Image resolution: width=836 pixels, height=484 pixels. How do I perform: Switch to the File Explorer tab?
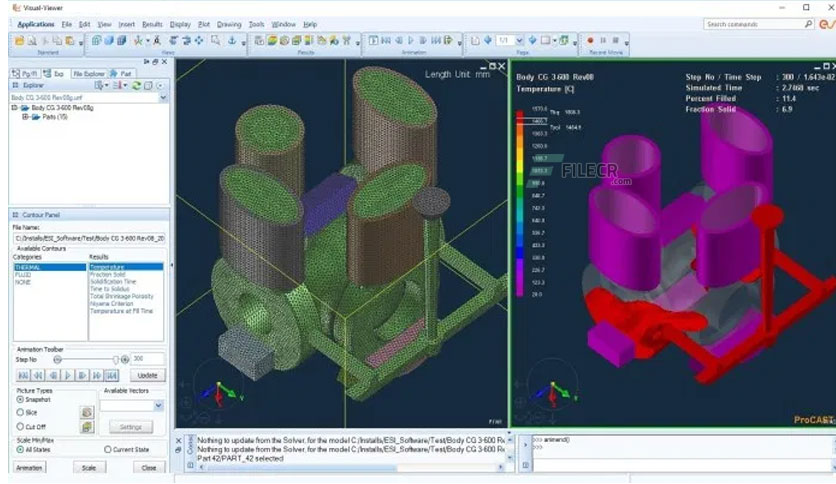pos(89,74)
